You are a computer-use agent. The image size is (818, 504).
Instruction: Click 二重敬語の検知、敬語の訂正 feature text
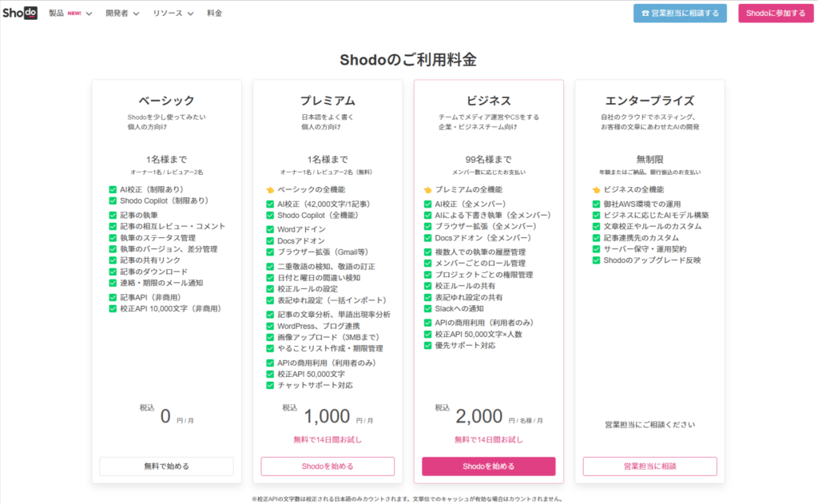(x=326, y=267)
